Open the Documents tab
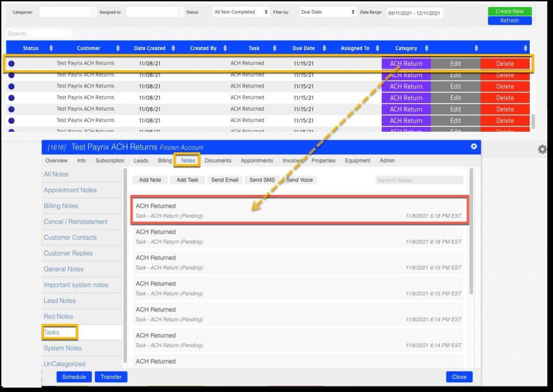553x392 pixels. [x=218, y=160]
